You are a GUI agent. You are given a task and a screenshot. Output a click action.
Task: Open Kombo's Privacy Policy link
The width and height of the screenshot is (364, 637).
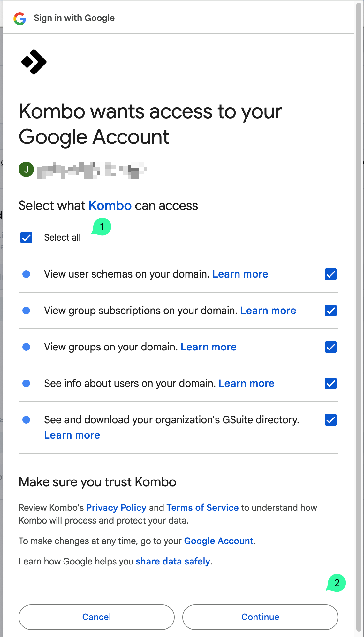[x=116, y=508]
